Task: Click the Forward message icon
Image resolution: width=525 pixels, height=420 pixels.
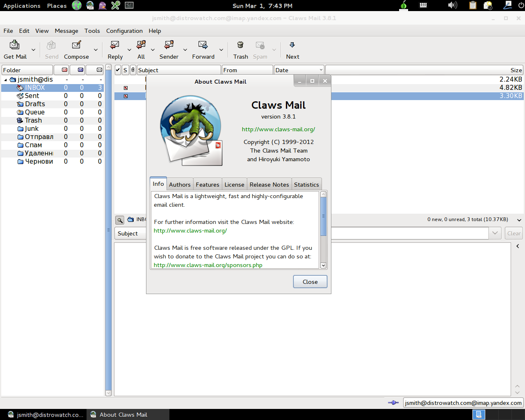Action: tap(203, 44)
